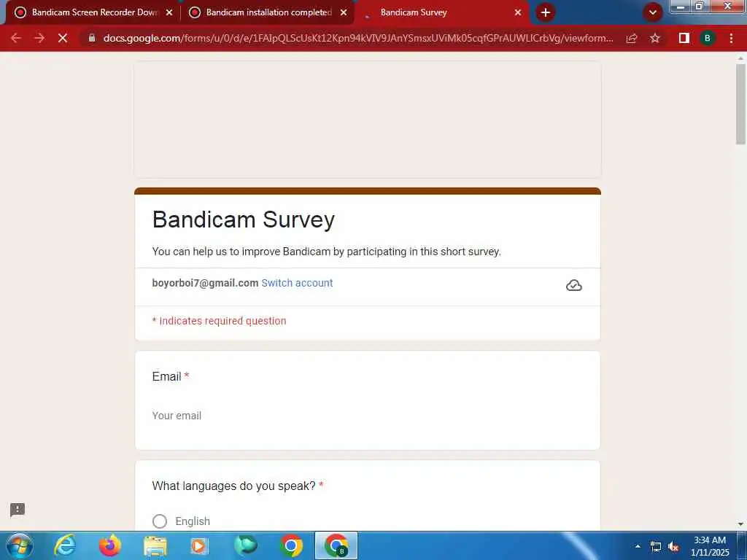
Task: Open a new browser tab
Action: (546, 12)
